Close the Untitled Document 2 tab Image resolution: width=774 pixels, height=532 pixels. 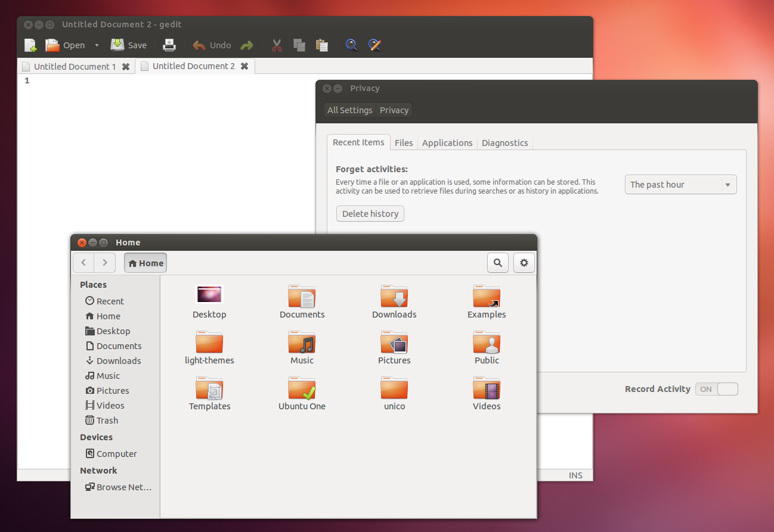tap(244, 66)
